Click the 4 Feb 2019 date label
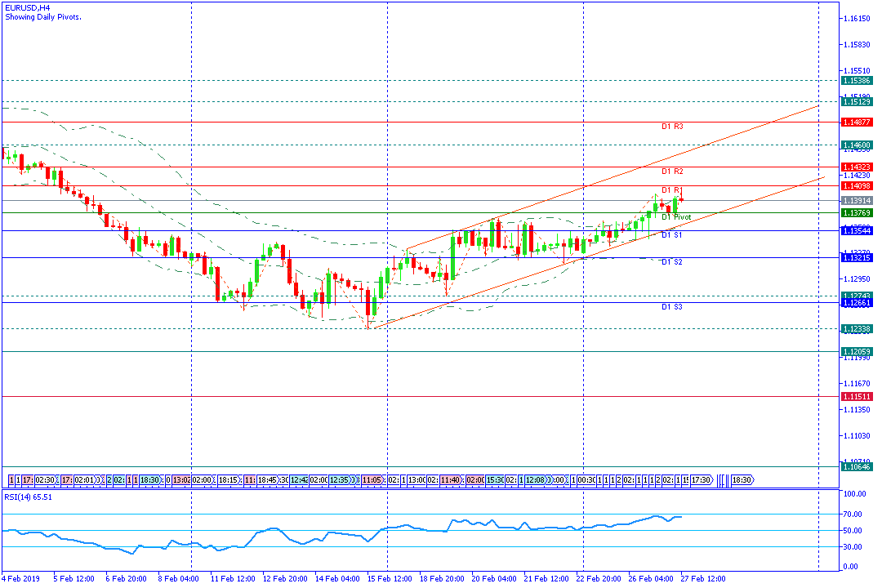Image resolution: width=882 pixels, height=588 pixels. pyautogui.click(x=20, y=579)
